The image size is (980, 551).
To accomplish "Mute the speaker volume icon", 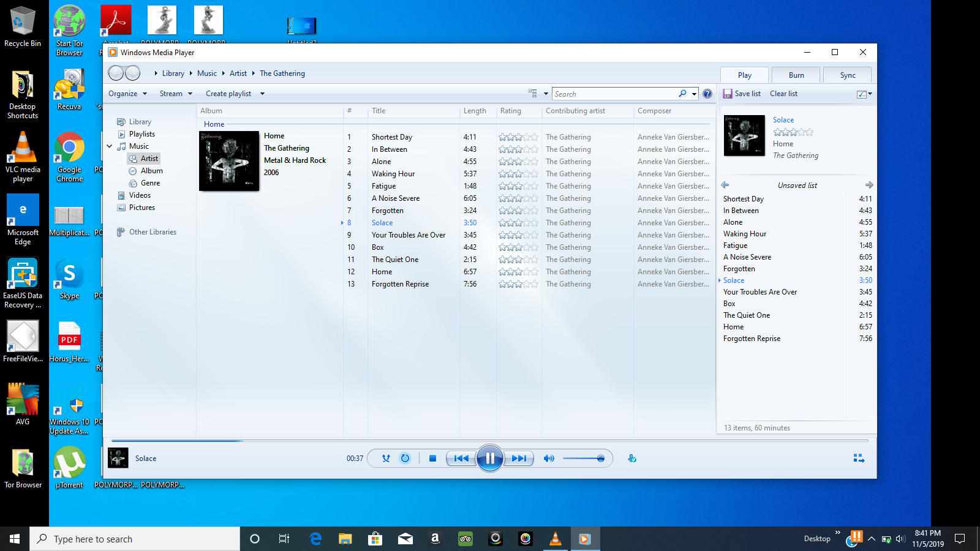I will [x=549, y=458].
